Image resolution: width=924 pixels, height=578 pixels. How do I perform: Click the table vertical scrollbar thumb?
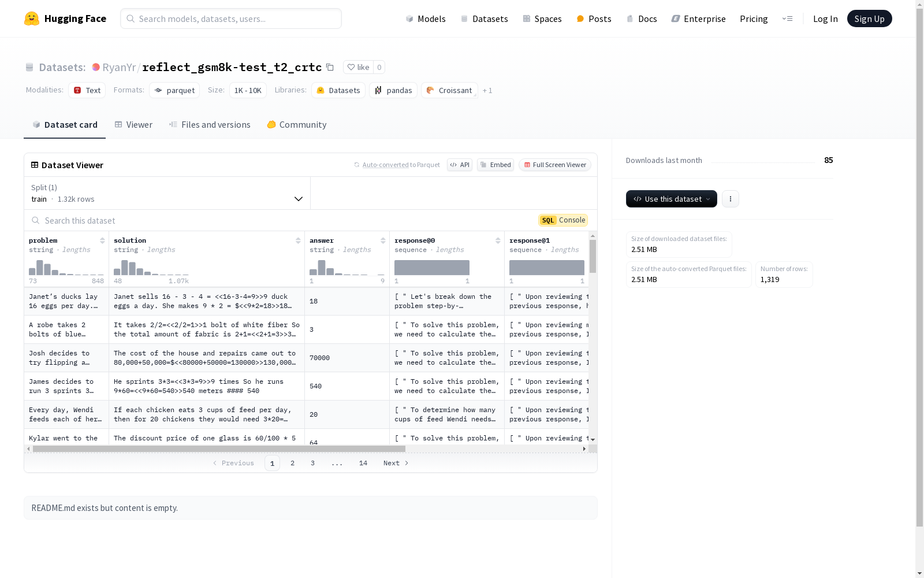click(593, 256)
